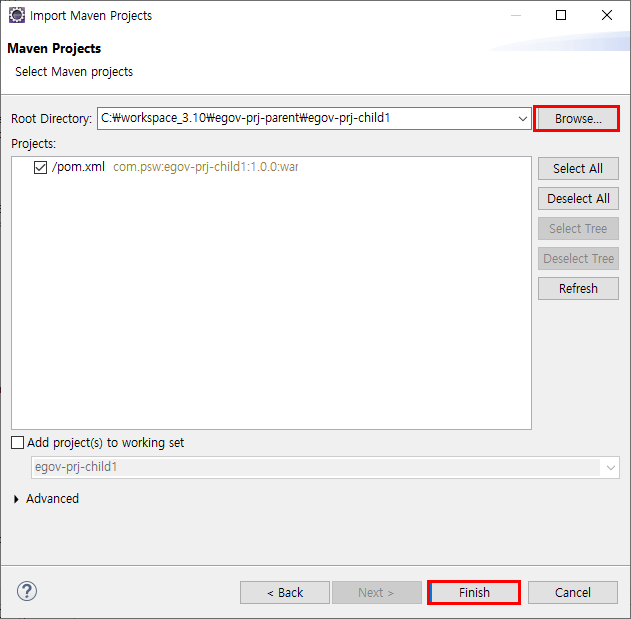Click the Browse... button
This screenshot has width=631, height=619.
[x=578, y=119]
